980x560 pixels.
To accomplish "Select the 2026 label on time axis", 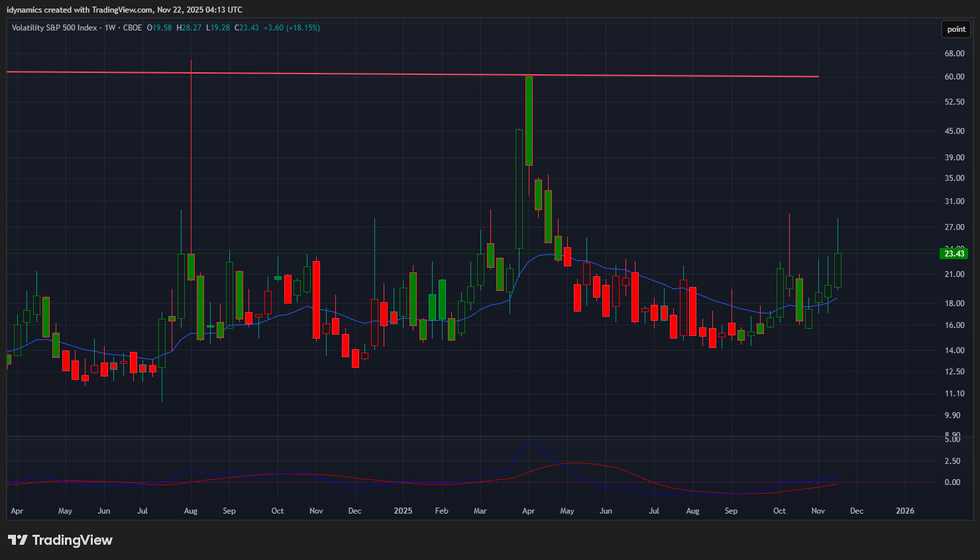I will [904, 511].
